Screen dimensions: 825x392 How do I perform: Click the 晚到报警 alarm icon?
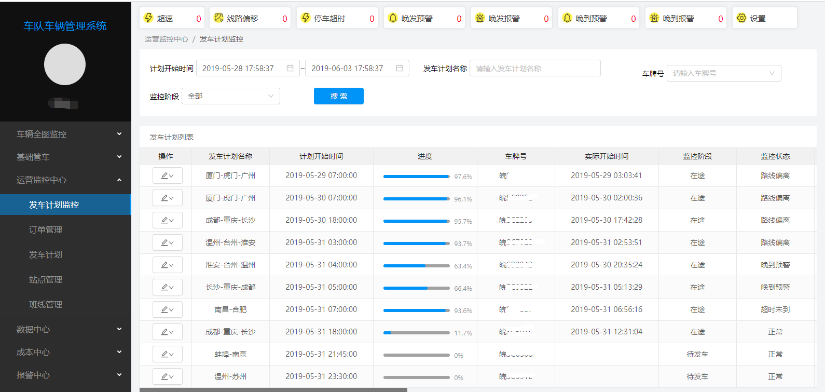click(654, 18)
